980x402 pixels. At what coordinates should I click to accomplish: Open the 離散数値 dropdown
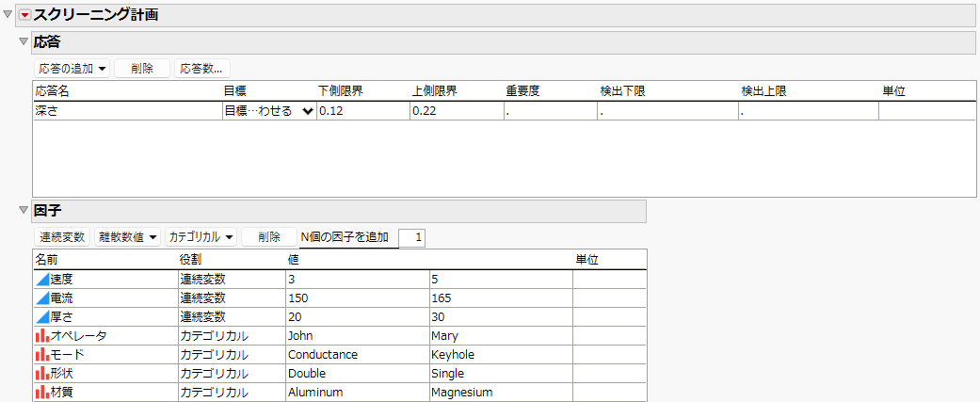127,237
